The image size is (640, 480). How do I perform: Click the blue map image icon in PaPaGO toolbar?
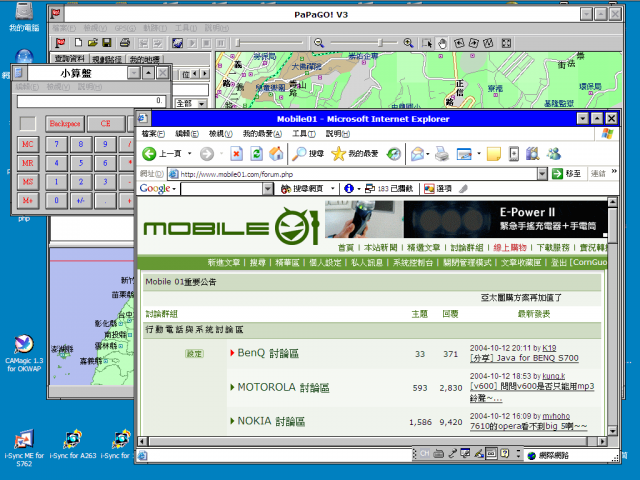[x=177, y=43]
